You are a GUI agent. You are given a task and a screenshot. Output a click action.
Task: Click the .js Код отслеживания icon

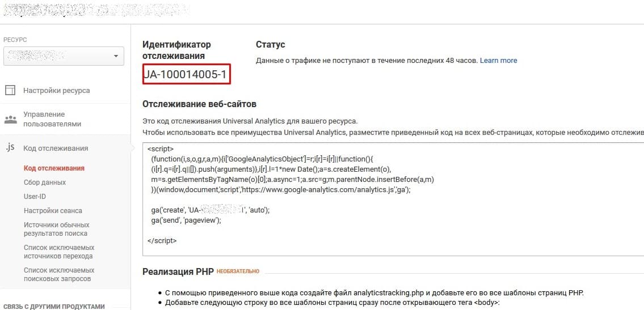(10, 147)
